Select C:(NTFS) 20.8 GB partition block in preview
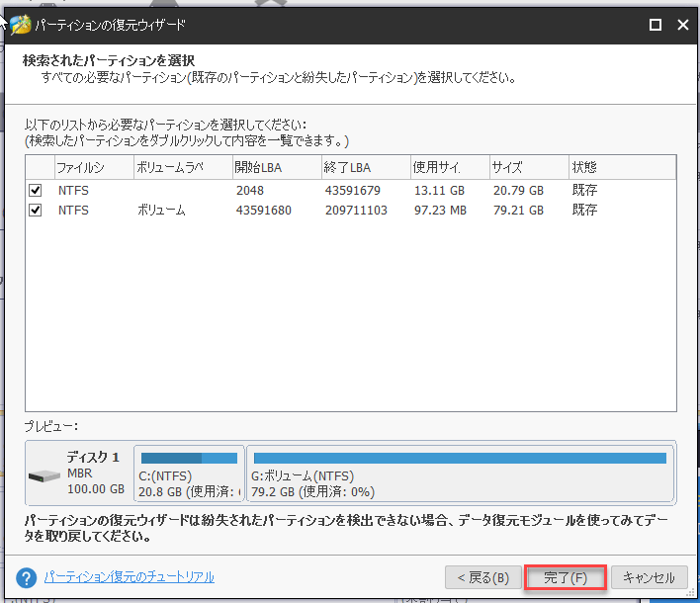The height and width of the screenshot is (603, 700). pyautogui.click(x=189, y=474)
